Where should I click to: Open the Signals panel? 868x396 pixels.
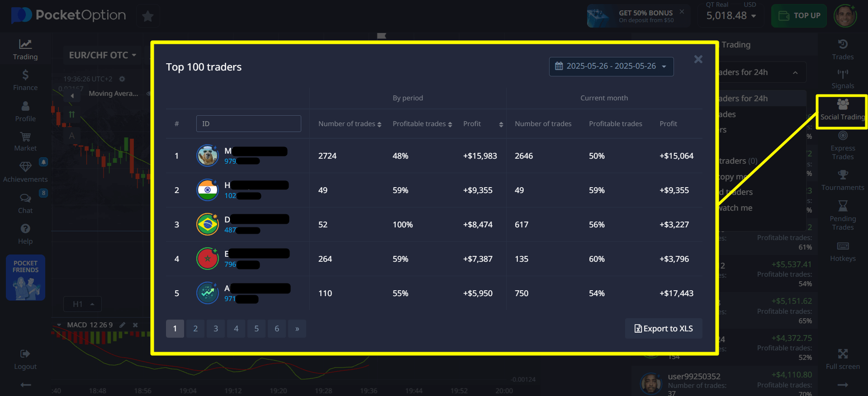tap(842, 79)
